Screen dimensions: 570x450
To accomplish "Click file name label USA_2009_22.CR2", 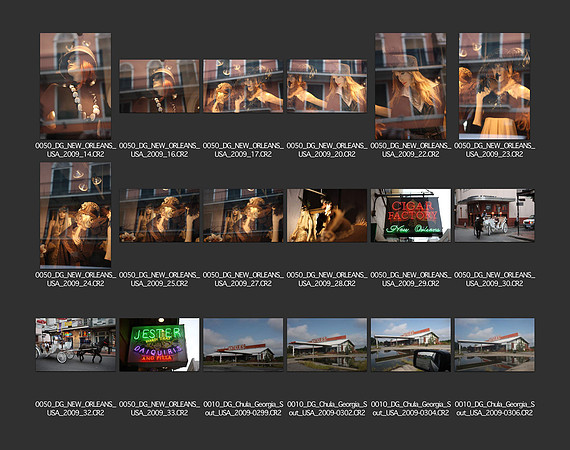I will tap(411, 150).
